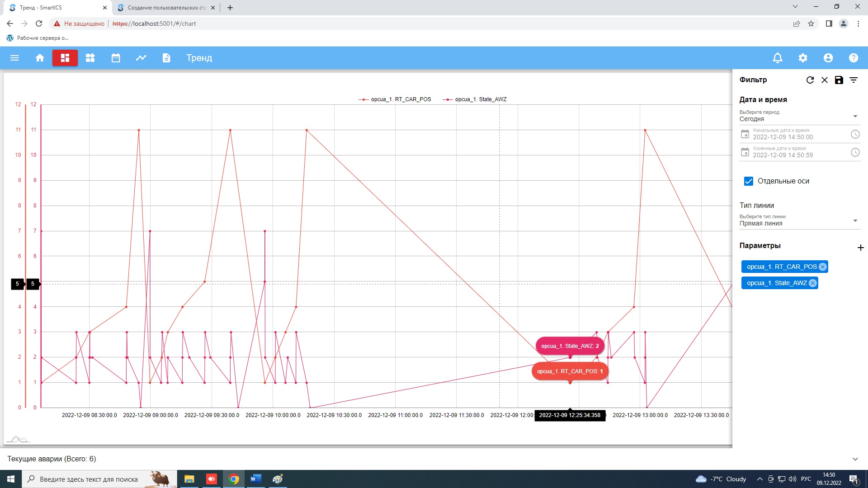Open time picker for end date

[855, 152]
